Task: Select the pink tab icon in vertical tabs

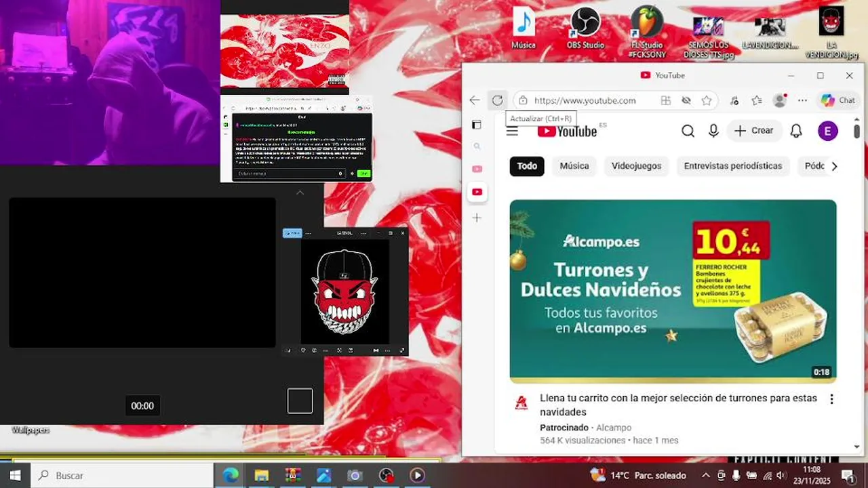Action: point(477,169)
